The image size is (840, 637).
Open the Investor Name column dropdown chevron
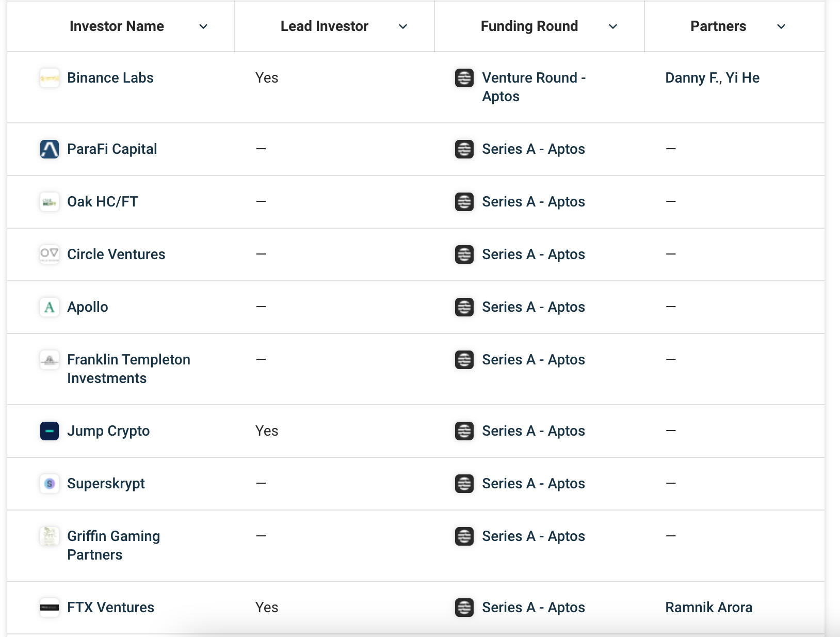point(203,26)
